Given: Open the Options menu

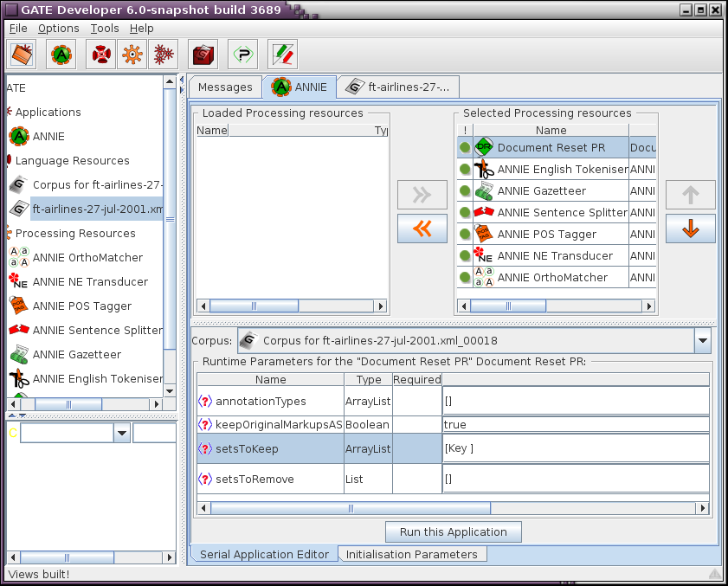Looking at the screenshot, I should tap(59, 29).
